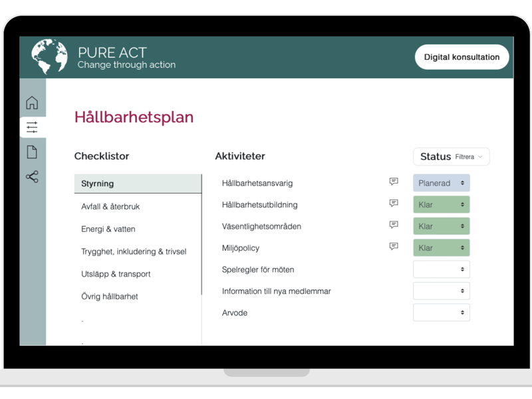Open comment icon for Hållbarhetsutbildning

394,203
